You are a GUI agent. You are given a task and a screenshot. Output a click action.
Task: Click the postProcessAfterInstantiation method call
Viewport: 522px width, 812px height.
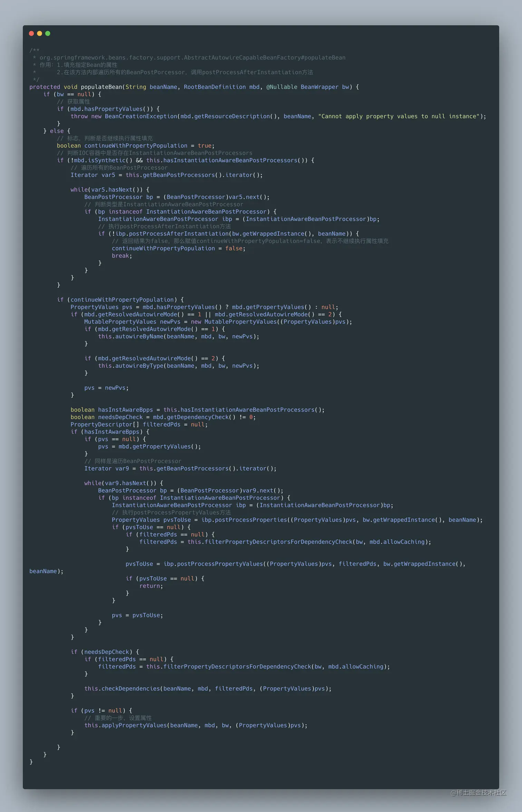(179, 234)
